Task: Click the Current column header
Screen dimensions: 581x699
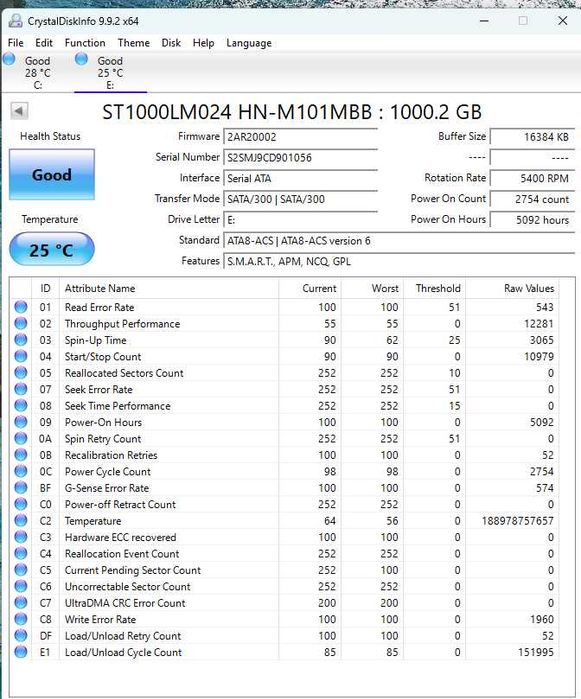Action: [310, 288]
